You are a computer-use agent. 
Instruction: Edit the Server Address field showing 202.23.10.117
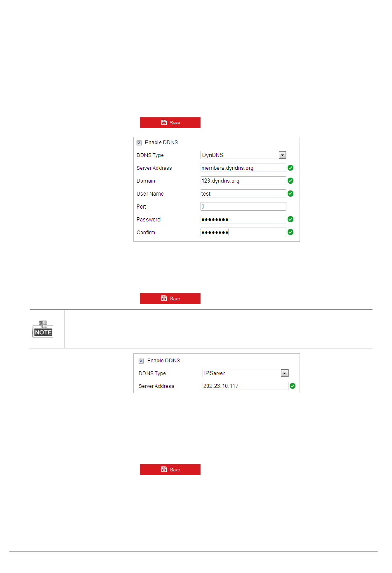pyautogui.click(x=245, y=386)
